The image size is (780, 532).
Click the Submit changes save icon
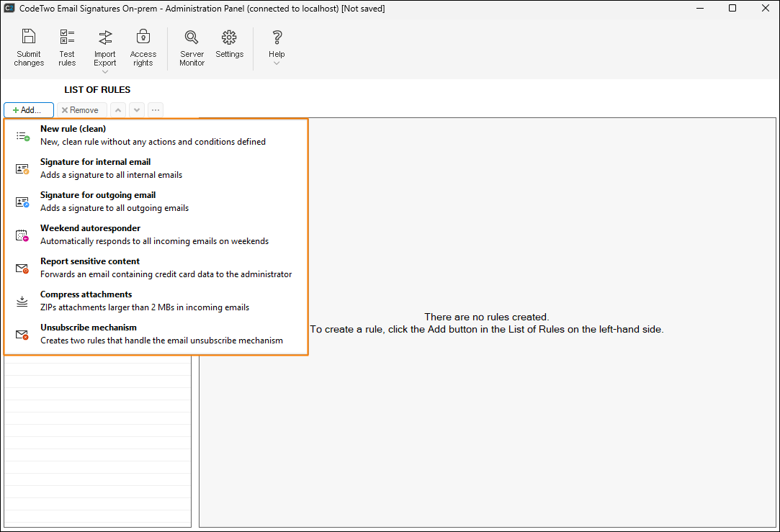coord(29,37)
